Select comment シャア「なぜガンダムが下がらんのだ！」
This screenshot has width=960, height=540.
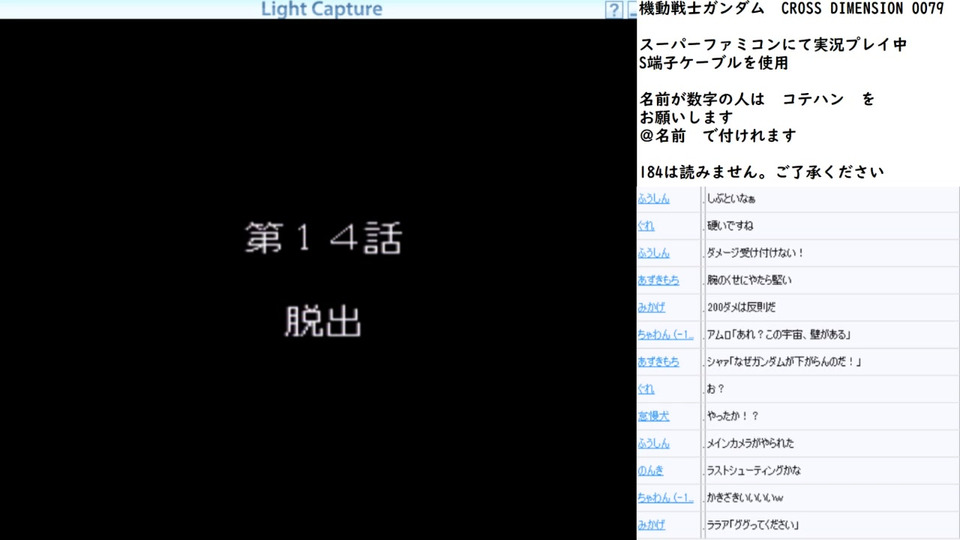tap(784, 362)
